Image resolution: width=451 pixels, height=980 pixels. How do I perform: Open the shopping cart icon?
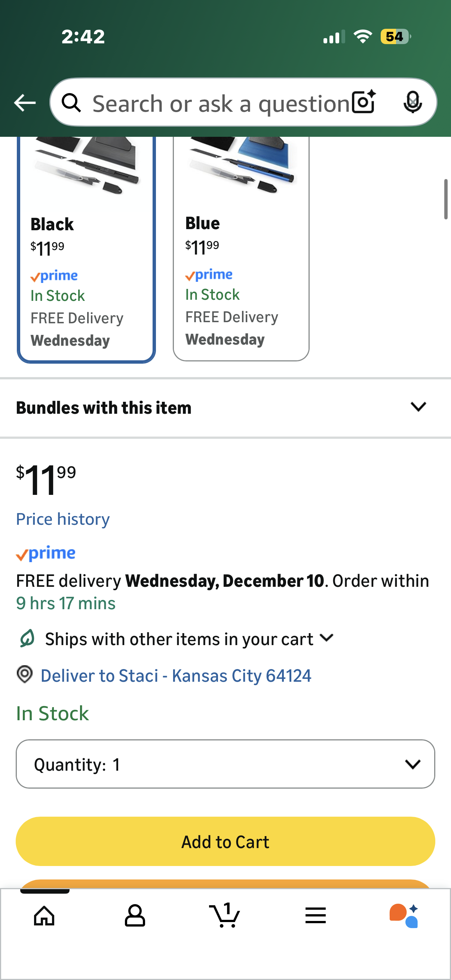[x=225, y=915]
